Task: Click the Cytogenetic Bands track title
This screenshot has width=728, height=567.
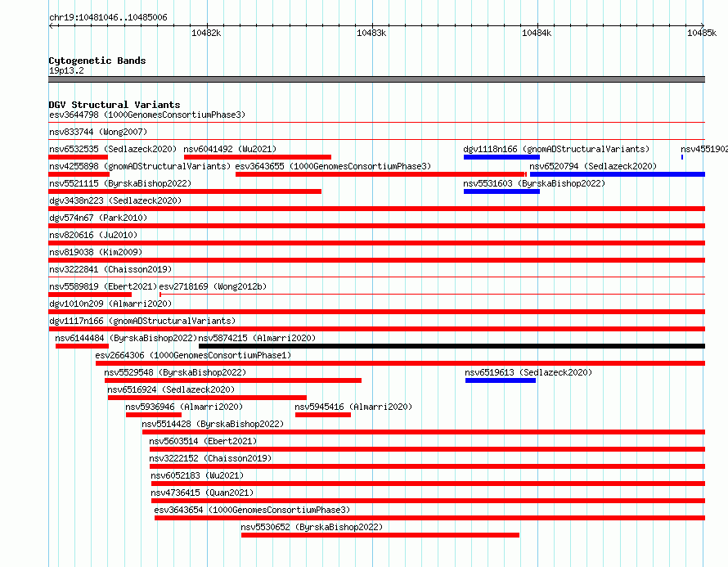Action: click(x=97, y=61)
